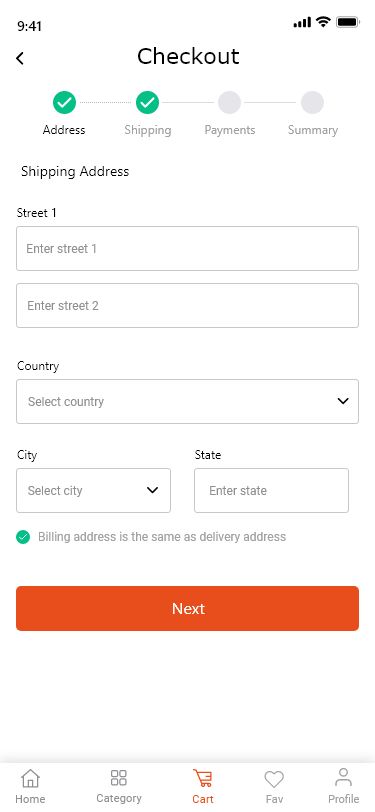This screenshot has height=812, width=375.
Task: Toggle billing address same as delivery checkbox
Action: (x=23, y=537)
